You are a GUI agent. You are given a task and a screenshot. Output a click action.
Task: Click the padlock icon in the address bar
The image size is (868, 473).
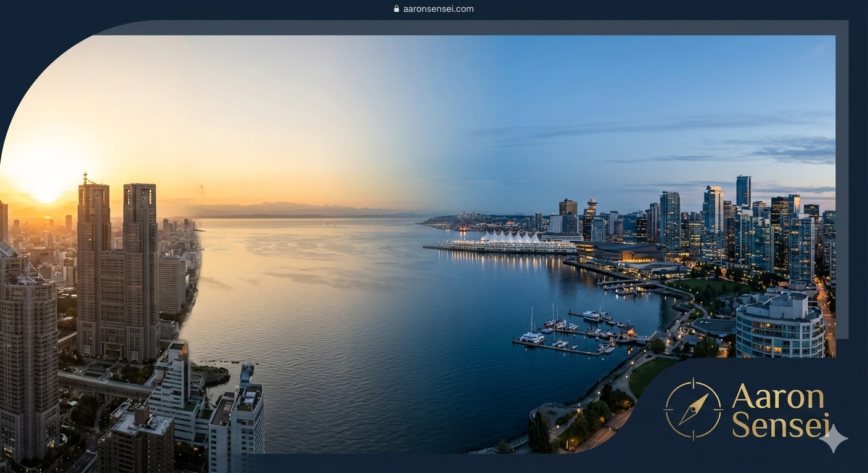click(396, 9)
